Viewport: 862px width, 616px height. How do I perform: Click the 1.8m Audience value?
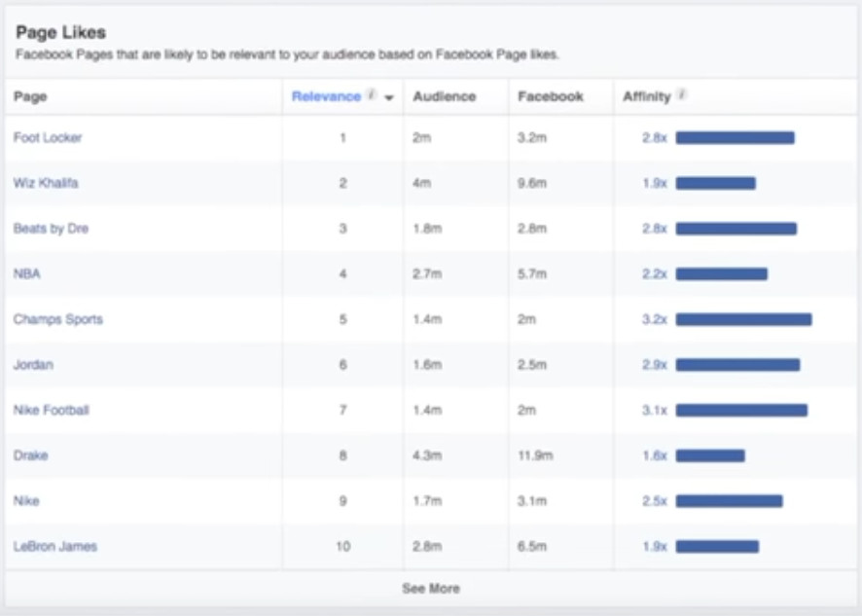[427, 229]
